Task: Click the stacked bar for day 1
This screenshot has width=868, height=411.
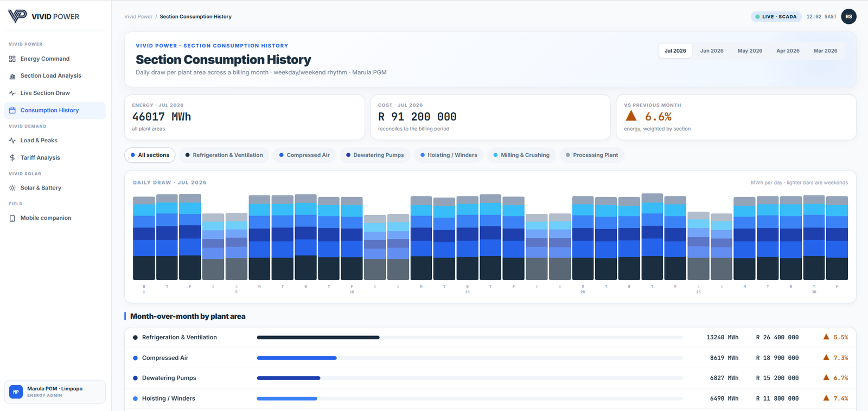Action: click(x=144, y=238)
